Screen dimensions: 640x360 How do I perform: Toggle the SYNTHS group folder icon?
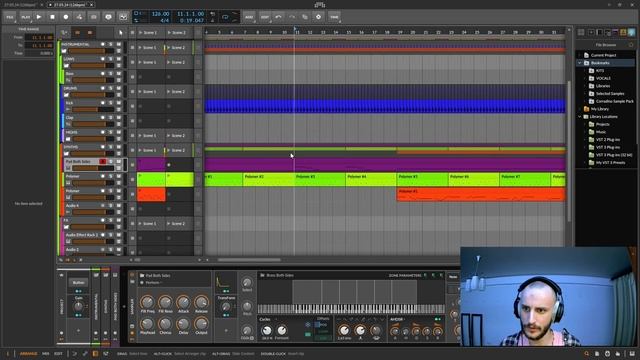[x=66, y=153]
